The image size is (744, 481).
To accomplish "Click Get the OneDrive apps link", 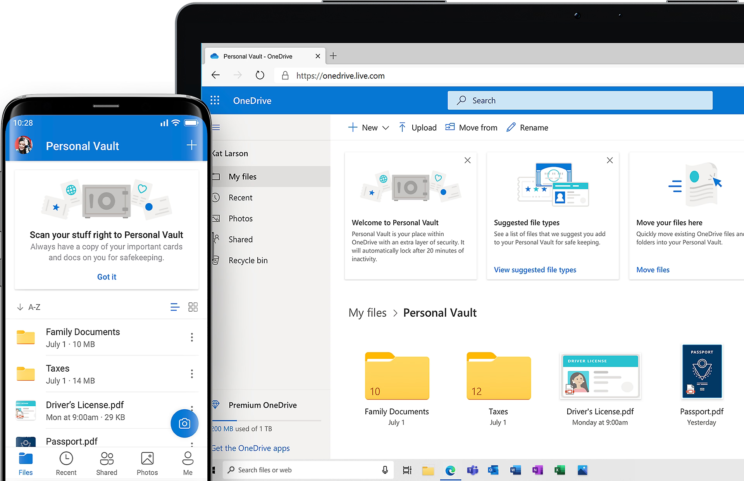I will pyautogui.click(x=251, y=448).
